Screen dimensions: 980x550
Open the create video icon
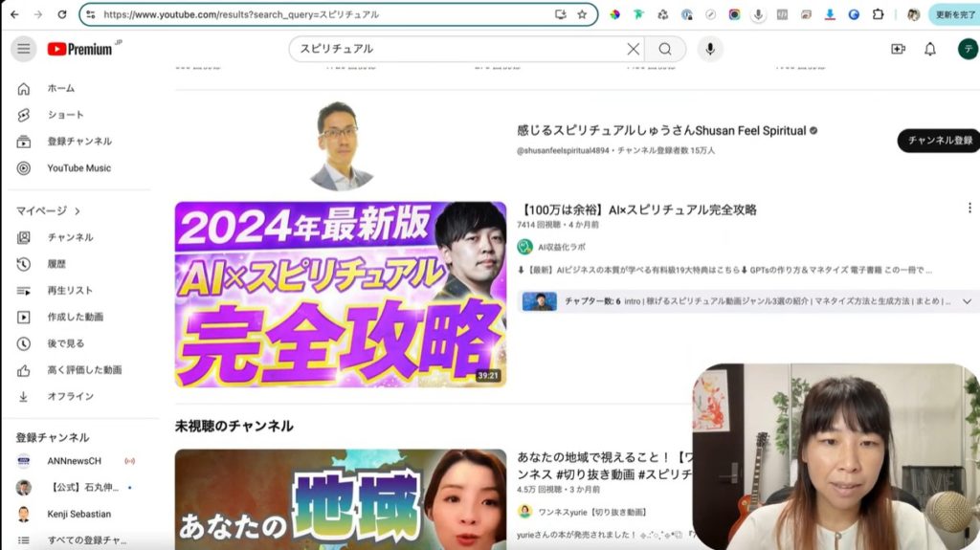(898, 49)
